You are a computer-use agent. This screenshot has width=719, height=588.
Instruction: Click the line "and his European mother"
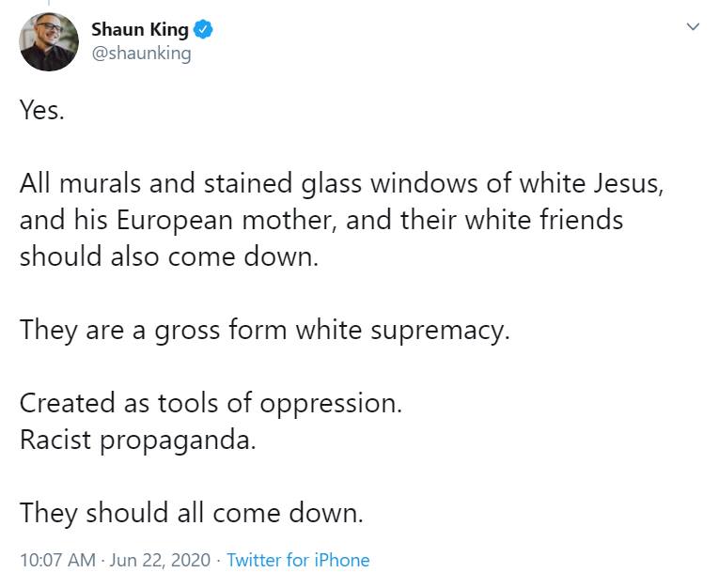click(x=320, y=220)
